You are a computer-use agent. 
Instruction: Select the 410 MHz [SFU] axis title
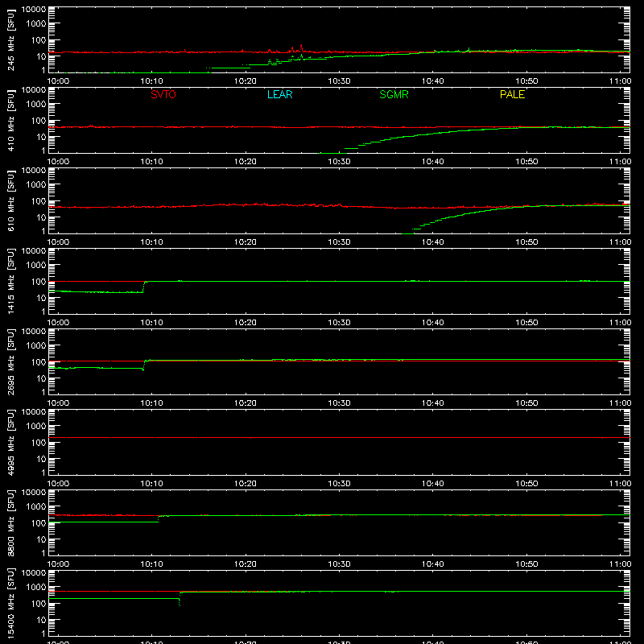pos(11,120)
